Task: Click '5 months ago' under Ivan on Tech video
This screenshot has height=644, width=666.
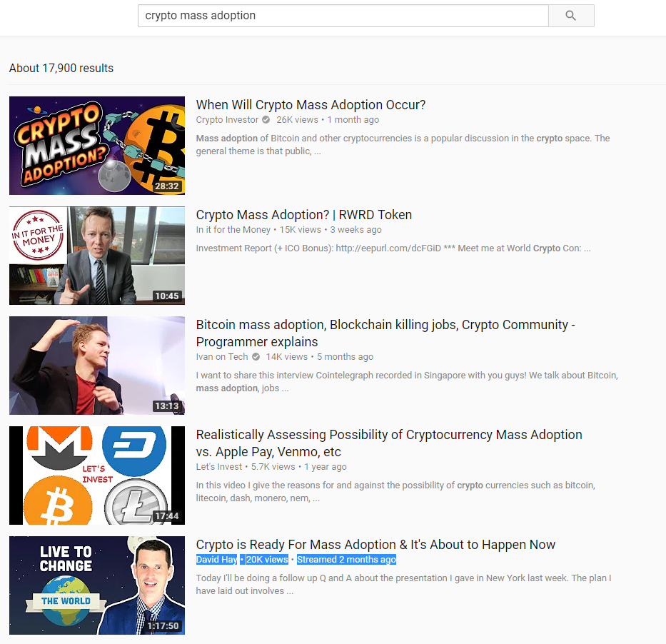Action: tap(345, 357)
